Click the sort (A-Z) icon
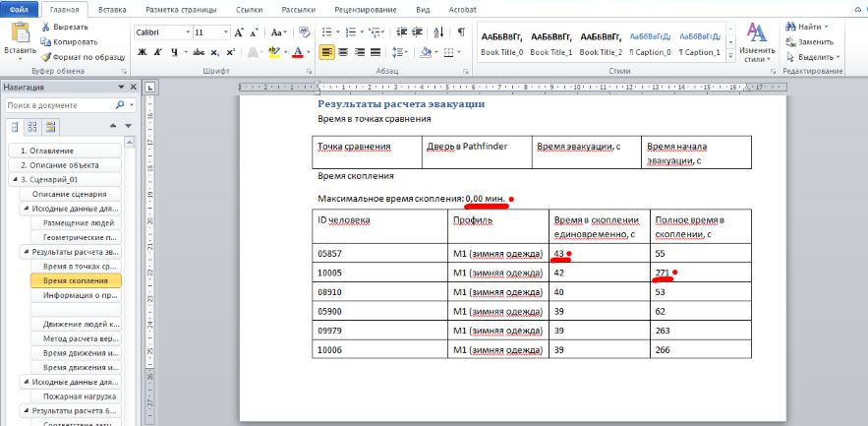Screen dimensions: 868x426 (438, 31)
